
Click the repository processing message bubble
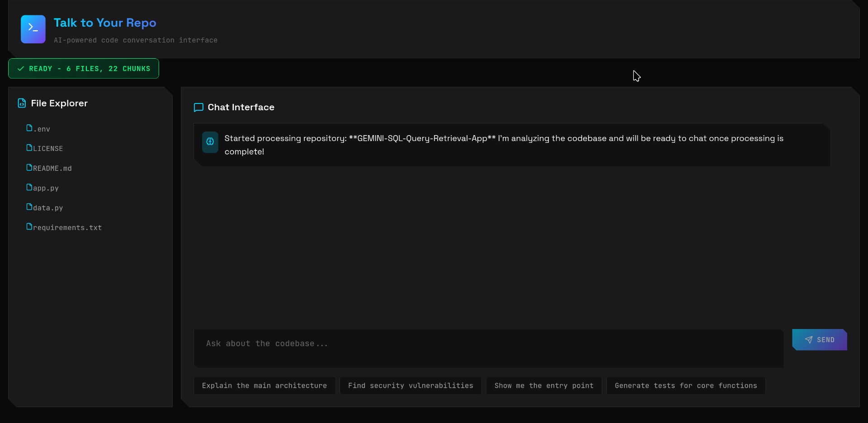click(x=512, y=145)
